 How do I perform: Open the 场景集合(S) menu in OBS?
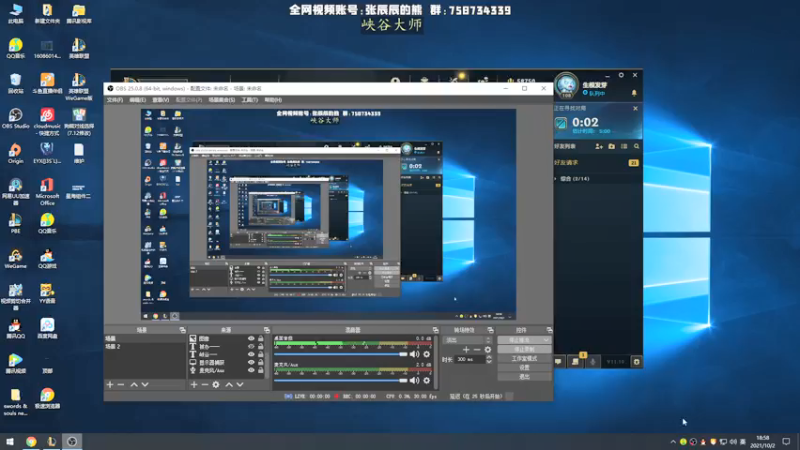[x=222, y=100]
